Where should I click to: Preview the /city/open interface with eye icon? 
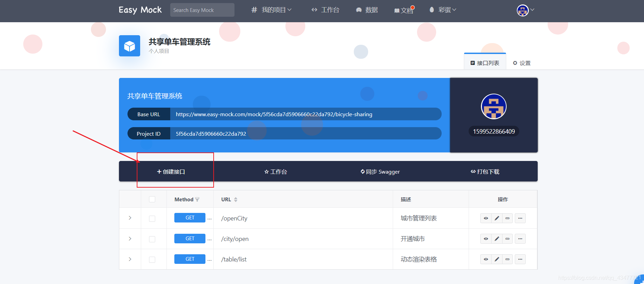click(486, 239)
